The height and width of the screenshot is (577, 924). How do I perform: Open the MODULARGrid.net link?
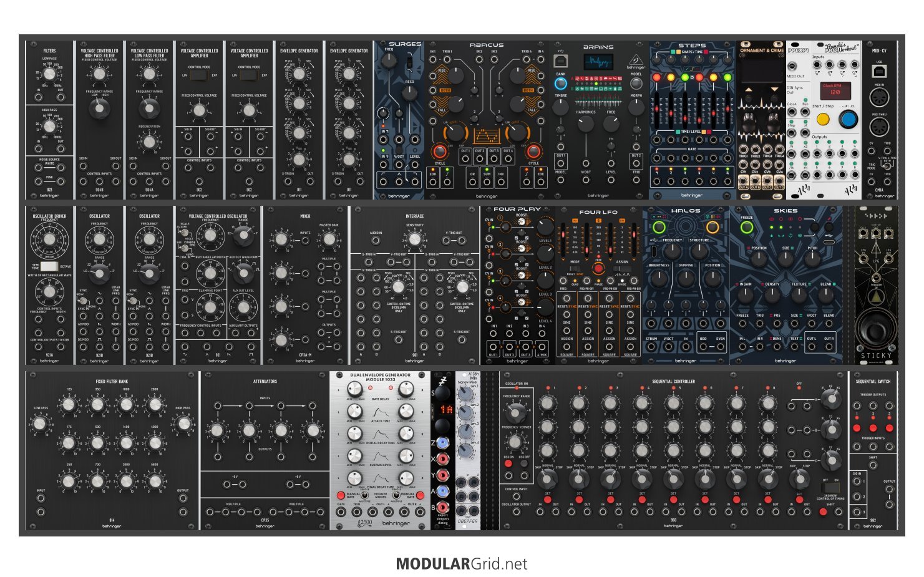tap(462, 564)
